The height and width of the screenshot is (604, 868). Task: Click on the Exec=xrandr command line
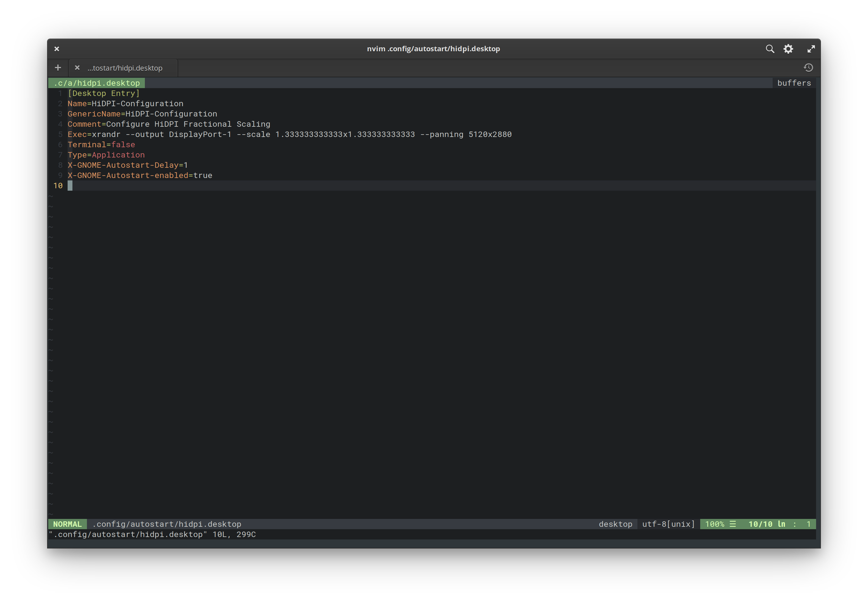[x=289, y=135]
